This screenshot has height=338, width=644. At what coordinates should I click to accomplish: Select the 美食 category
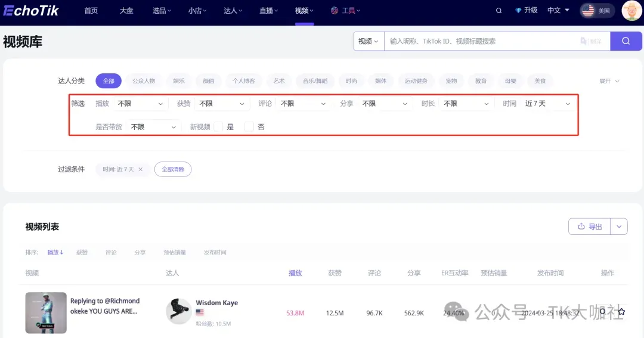tap(540, 81)
